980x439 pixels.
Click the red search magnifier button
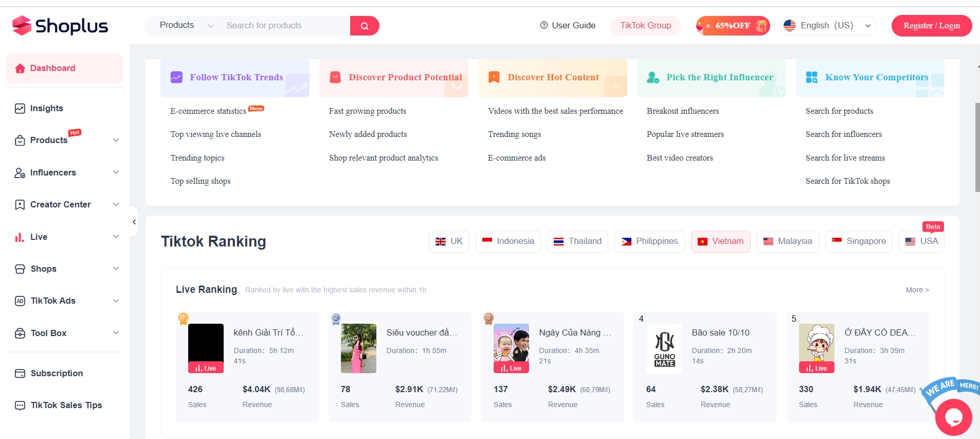(x=365, y=26)
